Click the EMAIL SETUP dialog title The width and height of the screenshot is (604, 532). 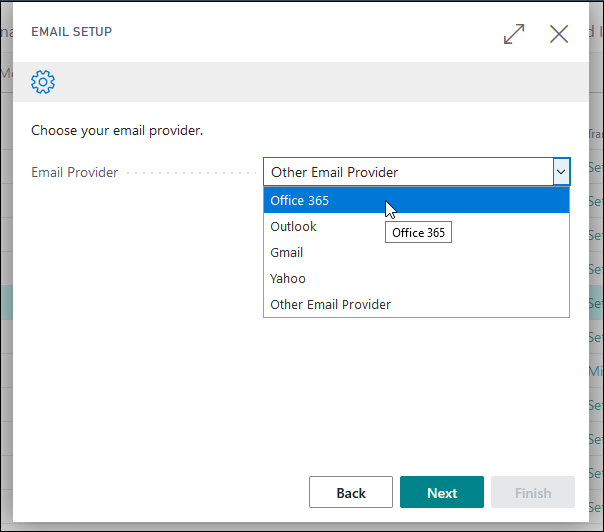coord(71,32)
